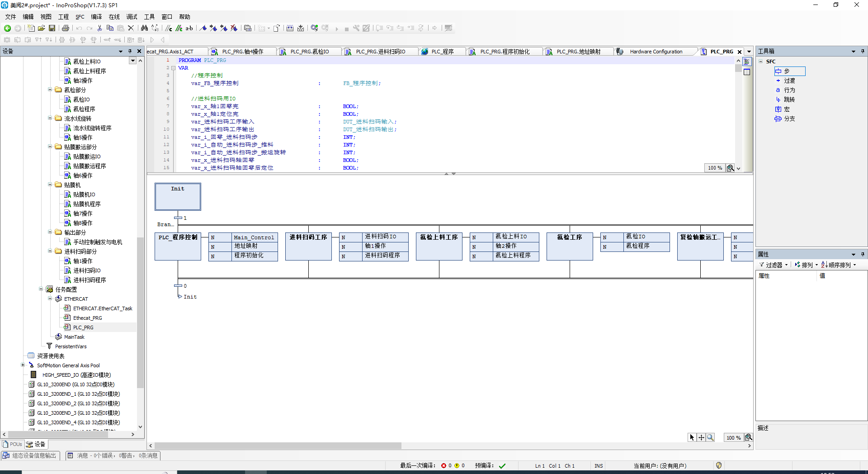This screenshot has width=868, height=474.
Task: Open the 调试 menu
Action: pos(132,17)
